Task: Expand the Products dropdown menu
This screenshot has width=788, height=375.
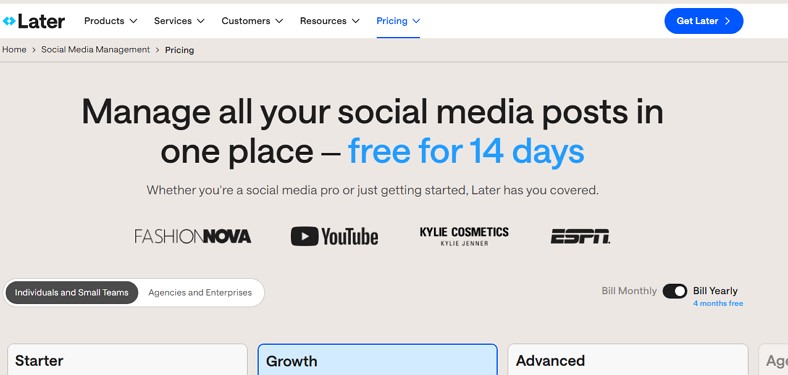Action: (111, 21)
